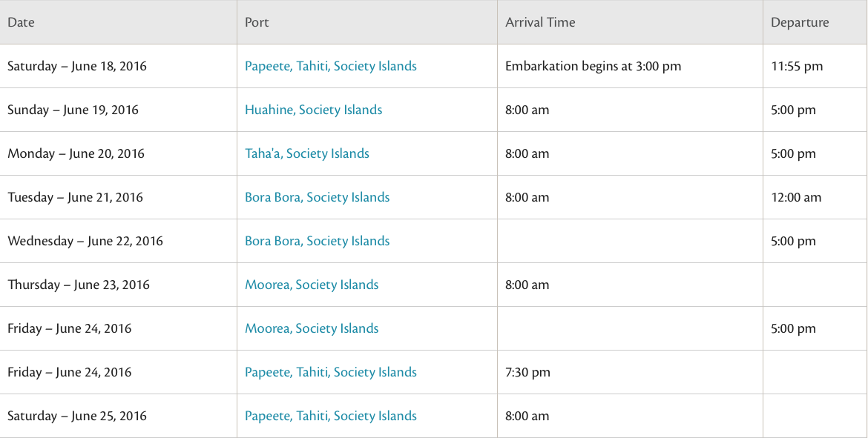Open the Friday June 24 Moorea link
The width and height of the screenshot is (868, 438).
click(x=312, y=328)
